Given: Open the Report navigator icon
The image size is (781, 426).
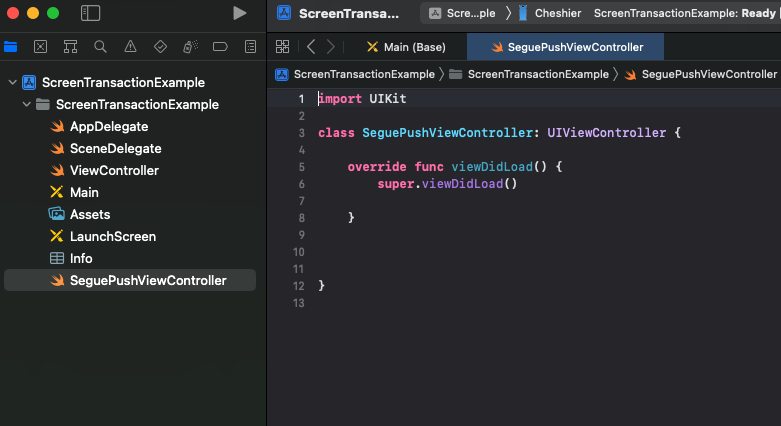Looking at the screenshot, I should 251,47.
